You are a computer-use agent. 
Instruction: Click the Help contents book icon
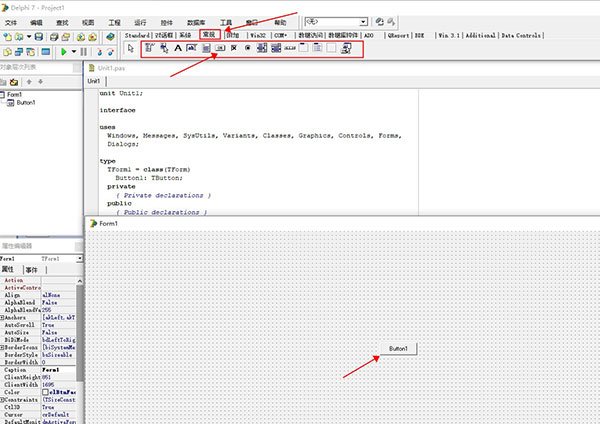point(111,37)
